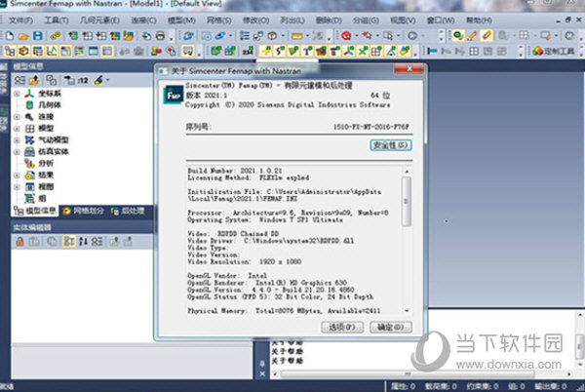Open the 帮助(H) menu
Image resolution: width=585 pixels, height=392 pixels.
tap(479, 20)
